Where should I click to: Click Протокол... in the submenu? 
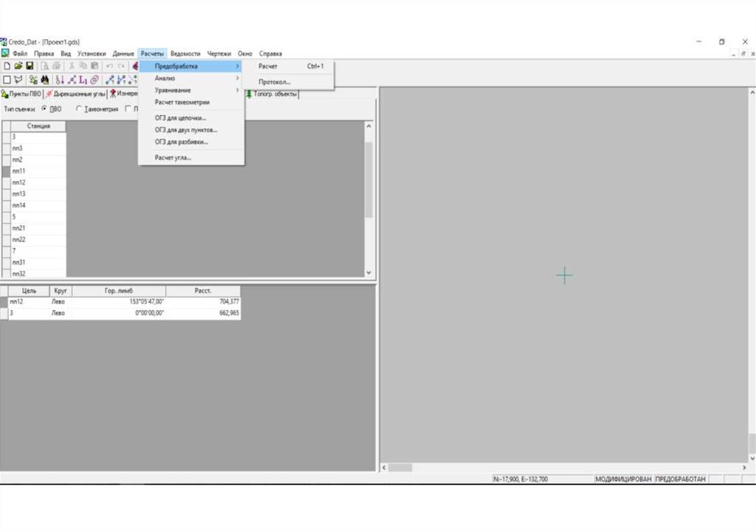[x=275, y=82]
